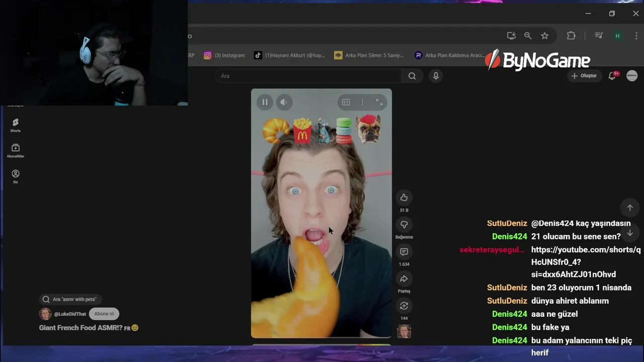Go to the previous short with up arrow
Image resolution: width=644 pixels, height=362 pixels.
pyautogui.click(x=629, y=208)
